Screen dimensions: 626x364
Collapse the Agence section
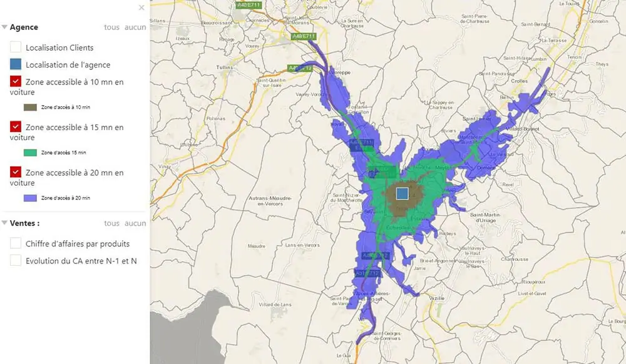click(x=5, y=27)
